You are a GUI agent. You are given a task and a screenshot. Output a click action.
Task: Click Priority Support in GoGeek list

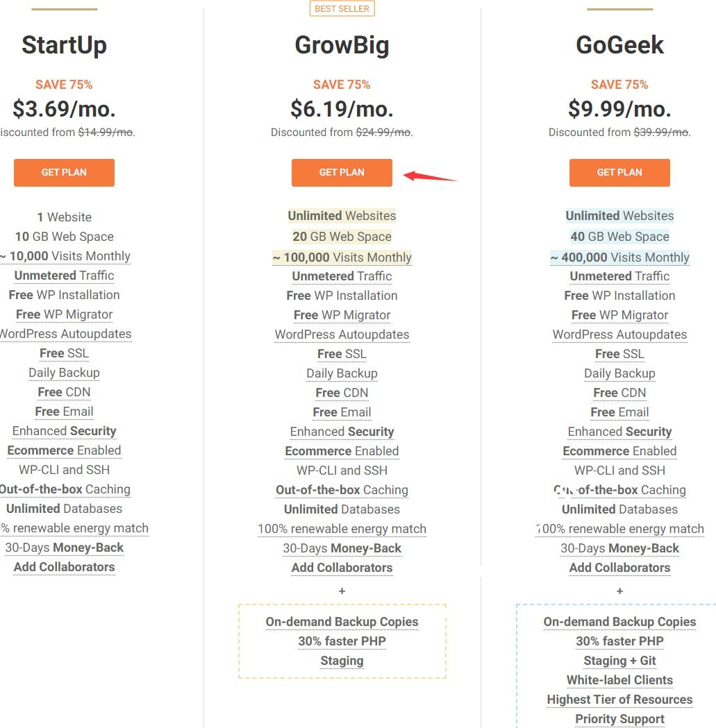click(619, 719)
